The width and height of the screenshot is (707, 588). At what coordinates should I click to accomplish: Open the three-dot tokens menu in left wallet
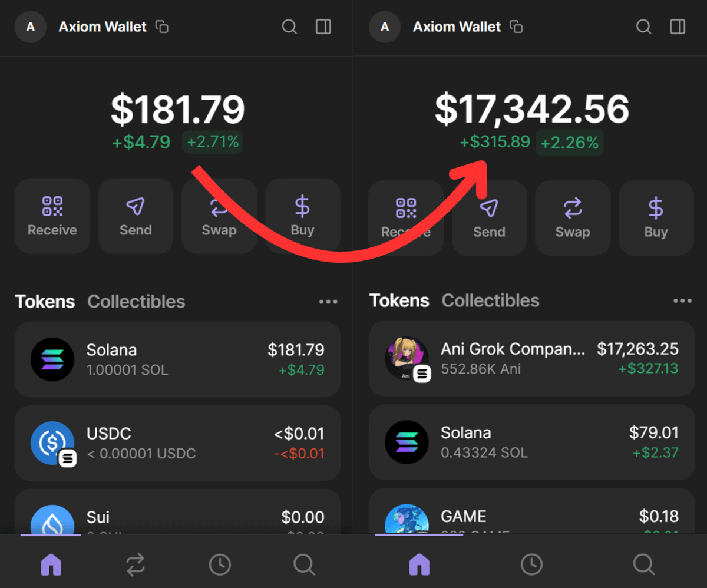pos(328,302)
